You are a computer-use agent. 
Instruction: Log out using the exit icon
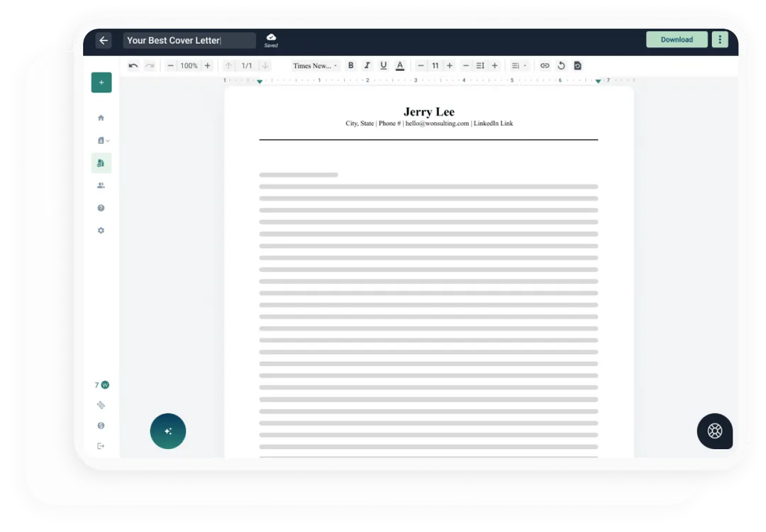[101, 446]
